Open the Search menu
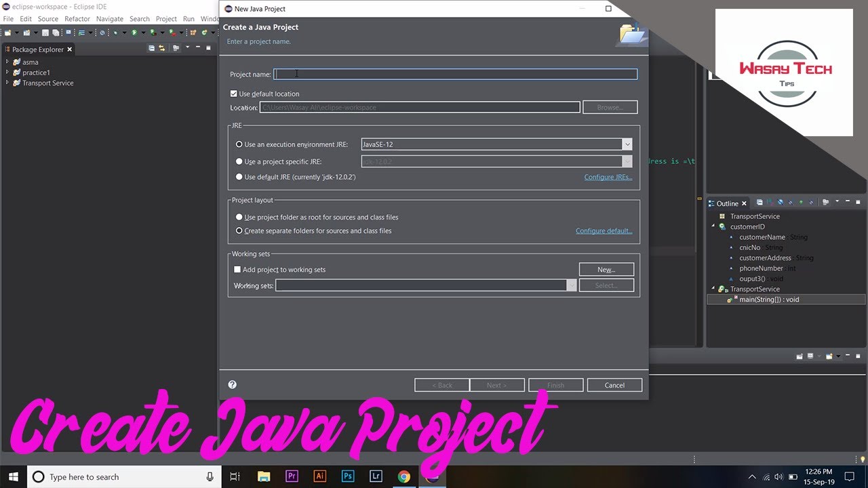868x488 pixels. (140, 19)
